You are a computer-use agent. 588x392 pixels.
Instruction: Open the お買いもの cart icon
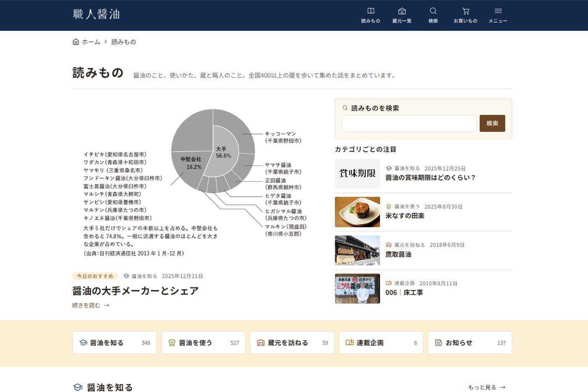tap(465, 11)
